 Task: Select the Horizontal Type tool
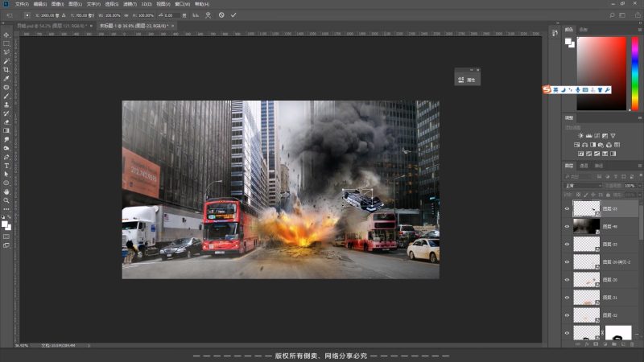pos(6,166)
